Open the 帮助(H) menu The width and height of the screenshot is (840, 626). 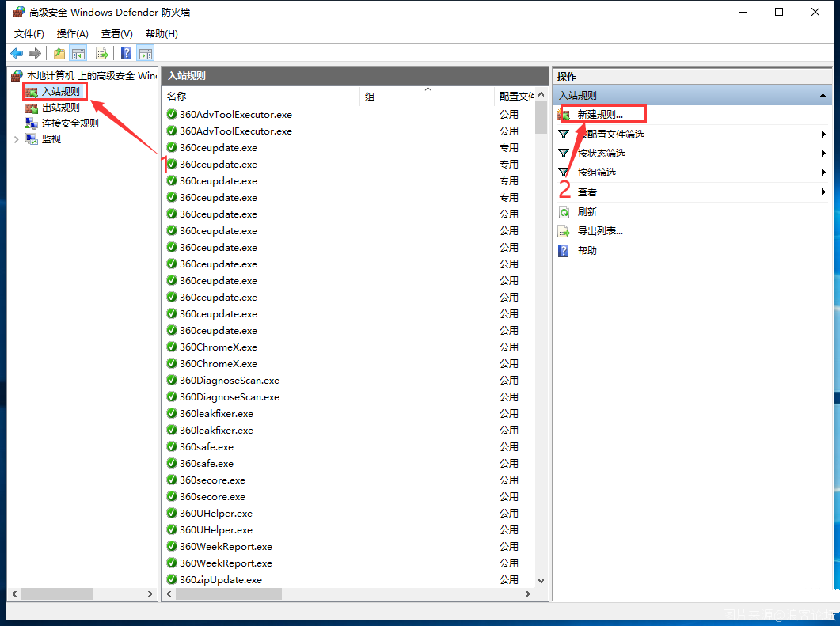coord(162,34)
